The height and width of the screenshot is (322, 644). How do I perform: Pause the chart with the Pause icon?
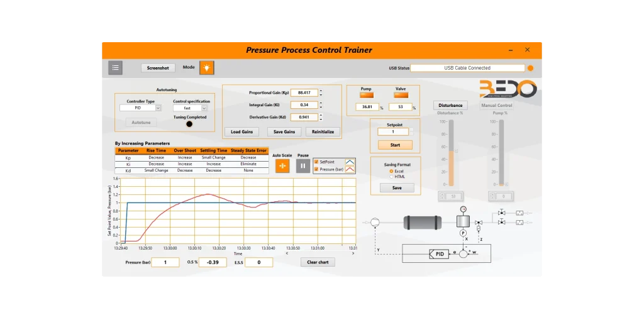303,166
